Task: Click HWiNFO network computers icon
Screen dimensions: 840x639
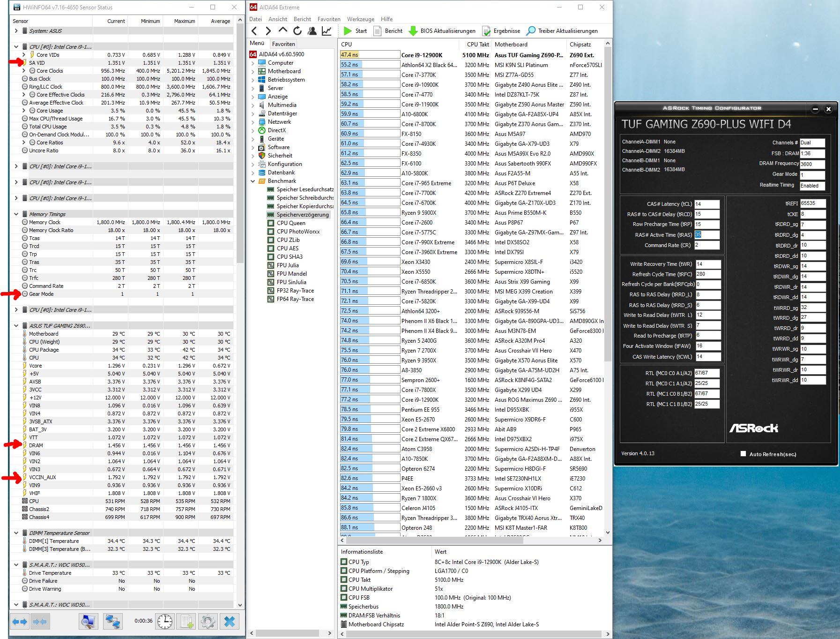Action: (x=112, y=622)
